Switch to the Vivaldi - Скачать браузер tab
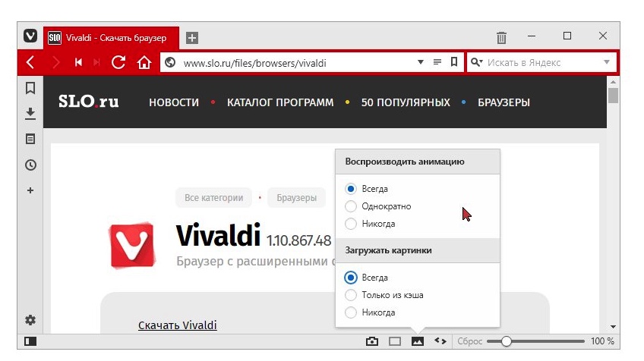This screenshot has height=361, width=644. (112, 38)
